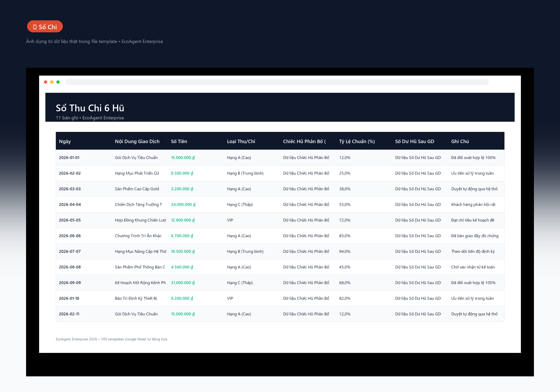Click the 31.000.000 ₫ amount
The height and width of the screenshot is (392, 560).
click(183, 283)
